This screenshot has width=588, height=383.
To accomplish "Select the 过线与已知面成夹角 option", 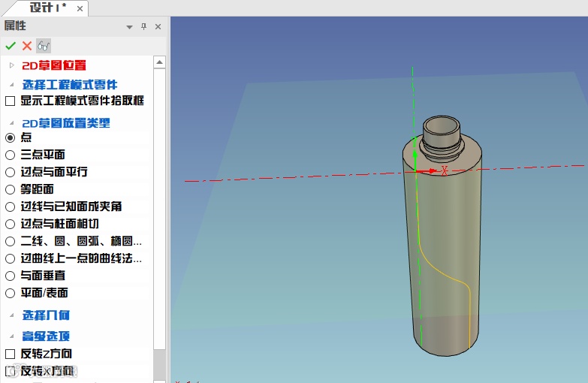I will tap(10, 207).
